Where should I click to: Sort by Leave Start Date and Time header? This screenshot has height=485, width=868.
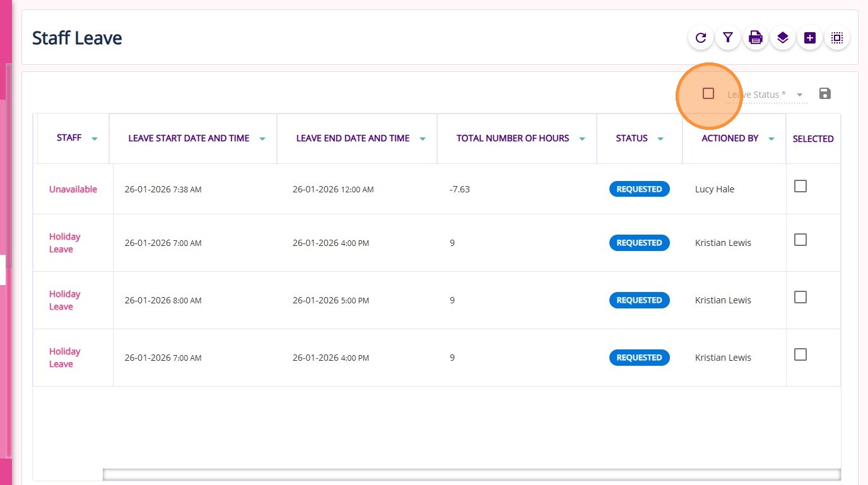click(189, 138)
